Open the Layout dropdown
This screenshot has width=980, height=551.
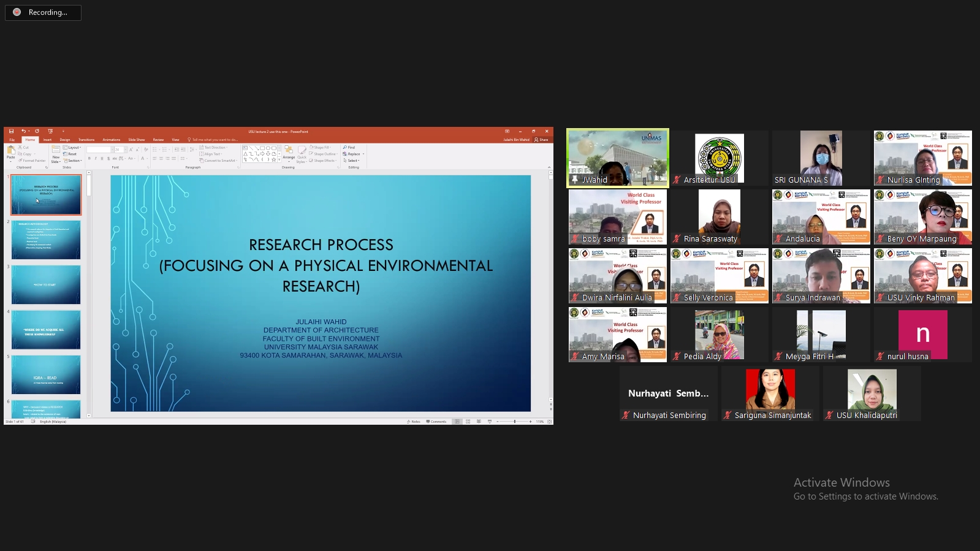coord(72,147)
